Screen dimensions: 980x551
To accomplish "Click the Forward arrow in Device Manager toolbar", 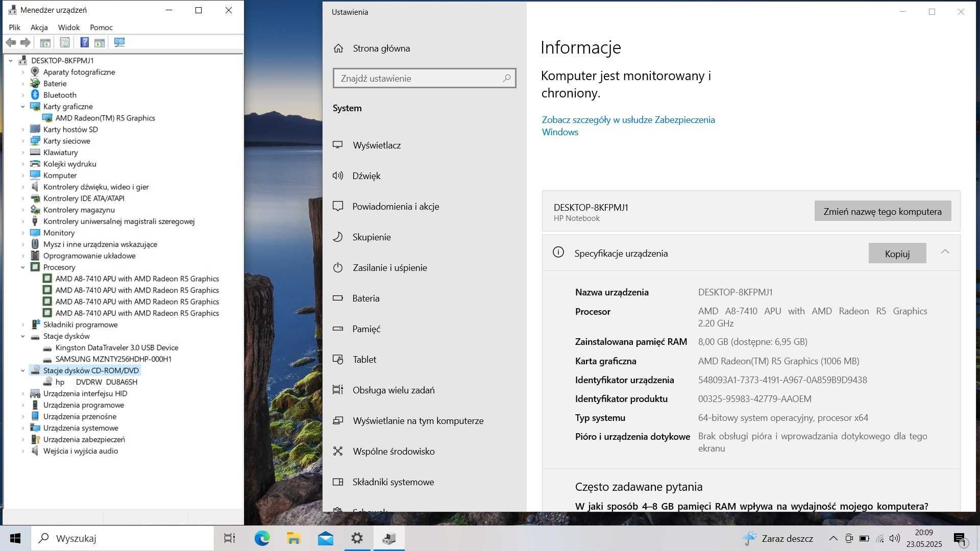I will click(25, 43).
